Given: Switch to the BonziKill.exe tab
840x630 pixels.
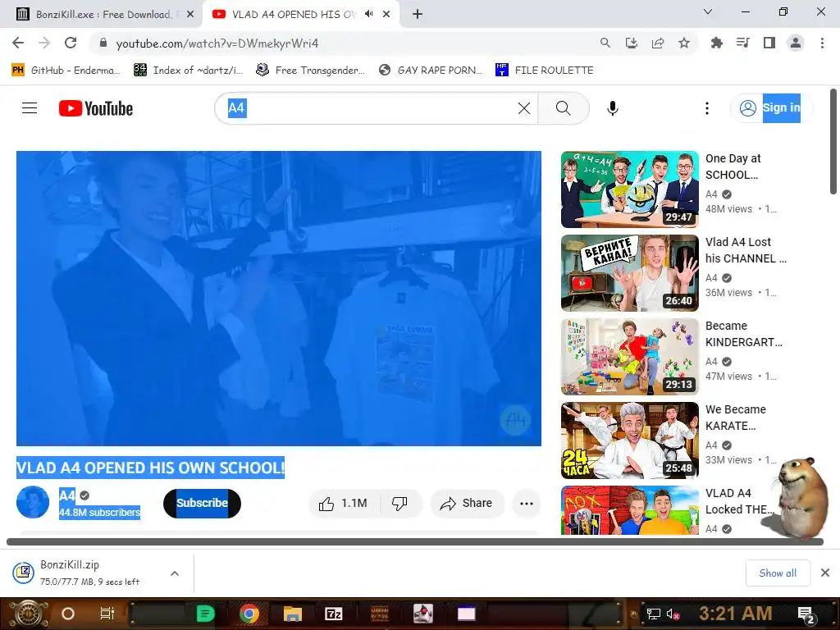Looking at the screenshot, I should [x=102, y=15].
